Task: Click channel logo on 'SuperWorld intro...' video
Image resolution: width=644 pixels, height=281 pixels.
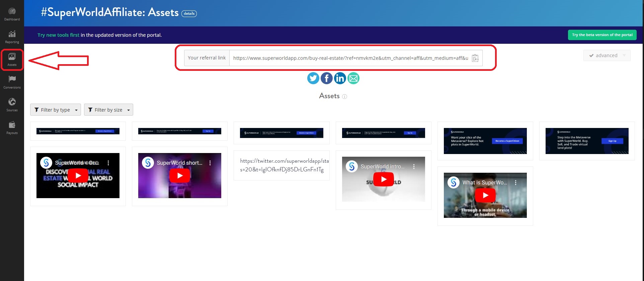Action: (x=352, y=166)
